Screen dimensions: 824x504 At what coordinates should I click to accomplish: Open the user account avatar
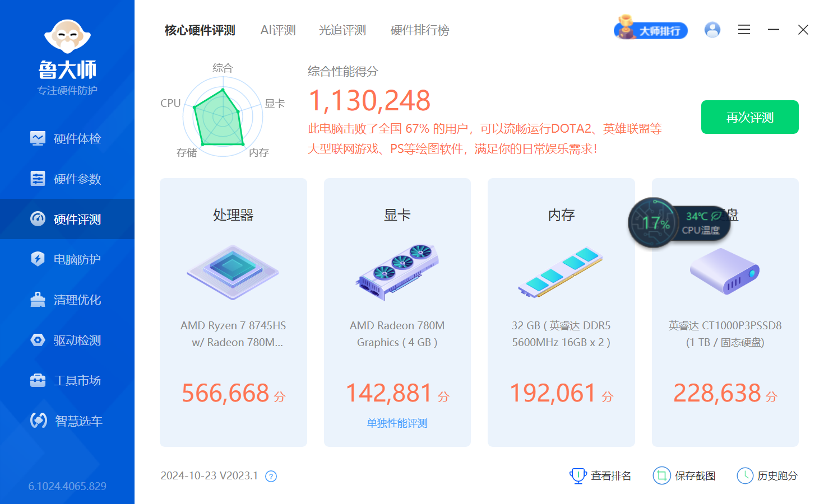coord(712,30)
